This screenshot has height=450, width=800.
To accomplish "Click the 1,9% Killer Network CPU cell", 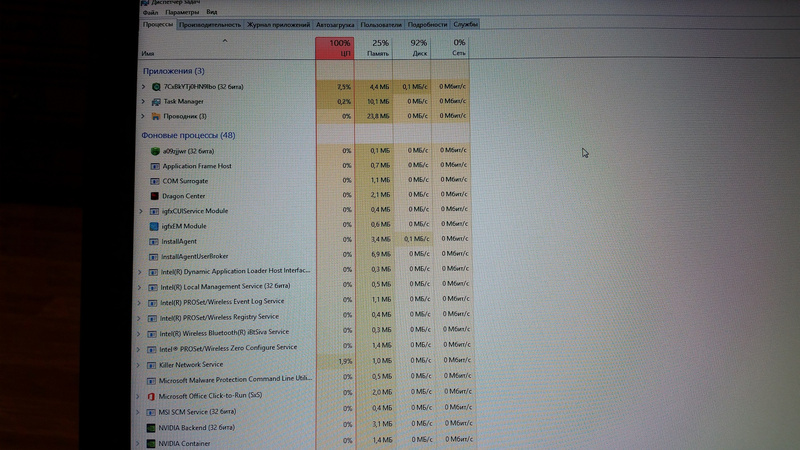I will click(336, 361).
